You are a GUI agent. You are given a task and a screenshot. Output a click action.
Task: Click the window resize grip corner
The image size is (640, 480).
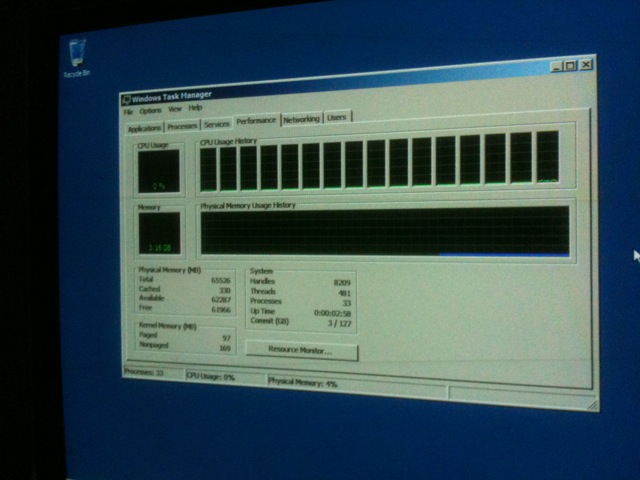point(593,405)
